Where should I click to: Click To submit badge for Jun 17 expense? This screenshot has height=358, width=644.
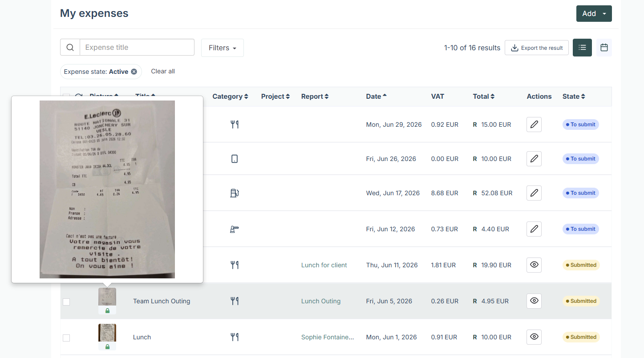581,193
